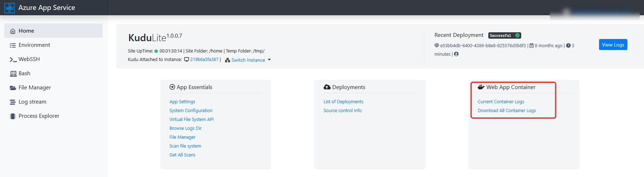The height and width of the screenshot is (177, 644).
Task: Expand the Switch Instance dropdown
Action: point(248,60)
